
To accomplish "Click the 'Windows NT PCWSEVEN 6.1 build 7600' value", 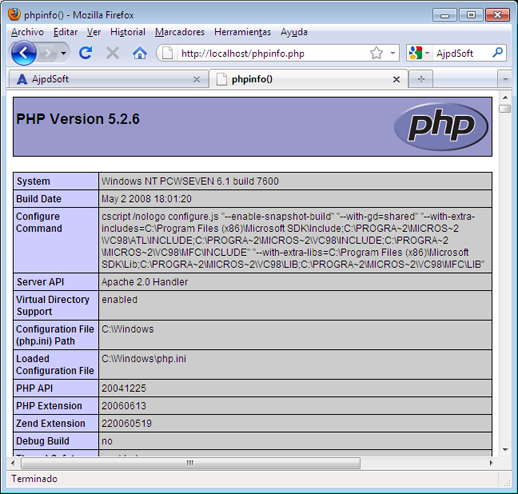I will 190,181.
